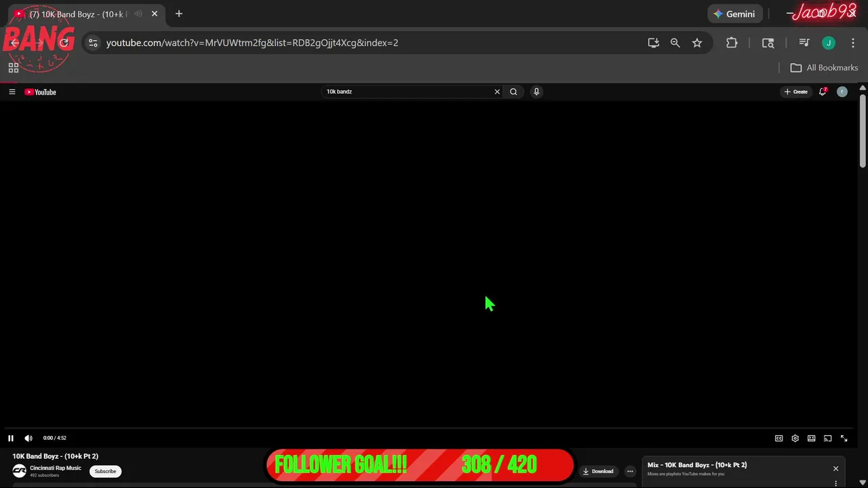Open the YouTube guide hamburger menu
The height and width of the screenshot is (488, 868).
pyautogui.click(x=12, y=91)
